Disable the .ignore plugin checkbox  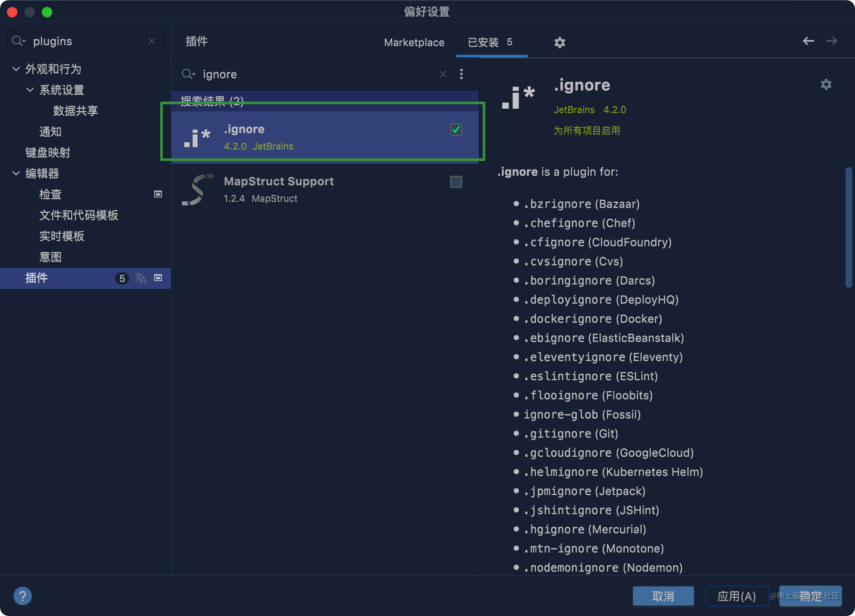click(455, 129)
